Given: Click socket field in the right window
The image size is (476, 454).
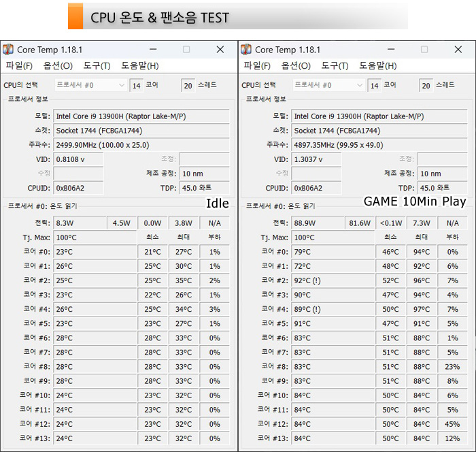Looking at the screenshot, I should click(x=379, y=131).
